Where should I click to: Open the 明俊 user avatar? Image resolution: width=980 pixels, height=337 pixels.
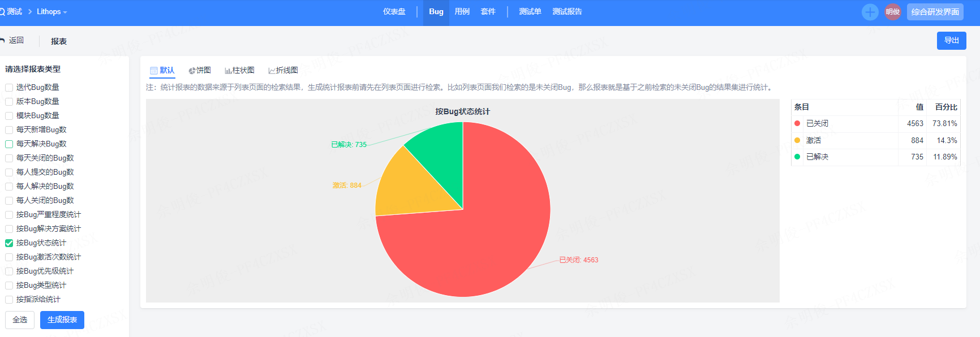[893, 12]
